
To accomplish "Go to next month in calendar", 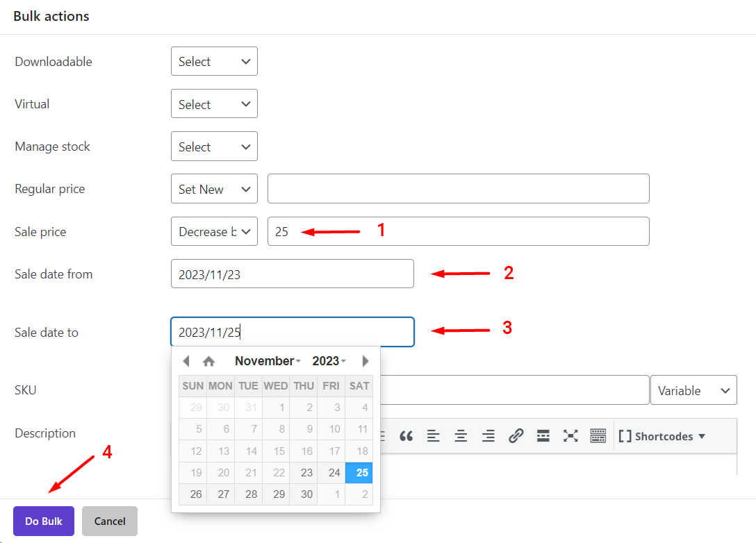I will pyautogui.click(x=365, y=361).
